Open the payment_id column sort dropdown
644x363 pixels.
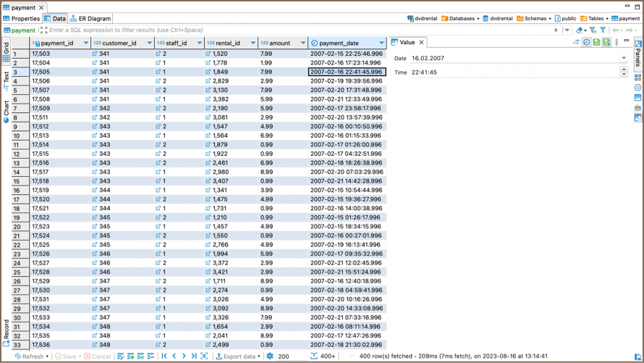[85, 43]
